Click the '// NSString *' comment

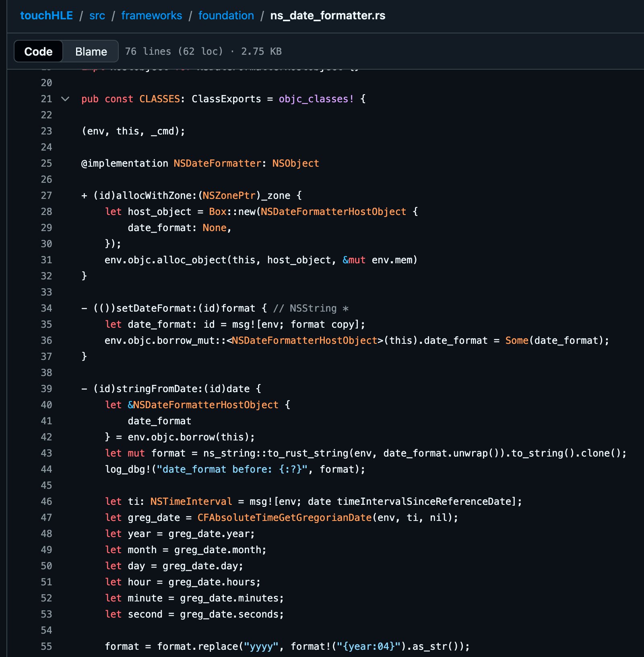coord(311,308)
